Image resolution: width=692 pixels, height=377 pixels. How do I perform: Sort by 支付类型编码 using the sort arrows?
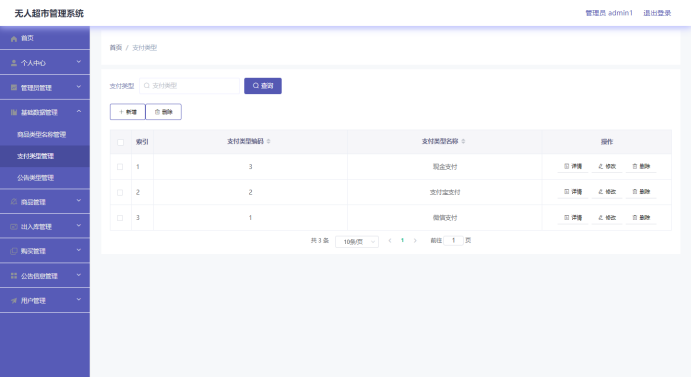tap(268, 141)
